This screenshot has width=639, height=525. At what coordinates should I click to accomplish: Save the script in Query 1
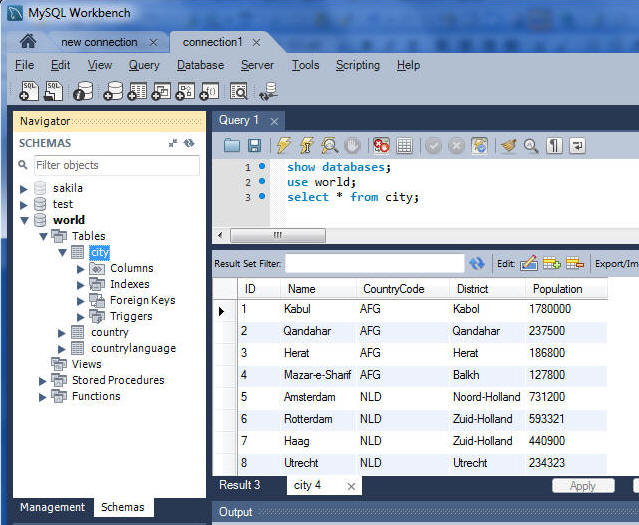(255, 145)
